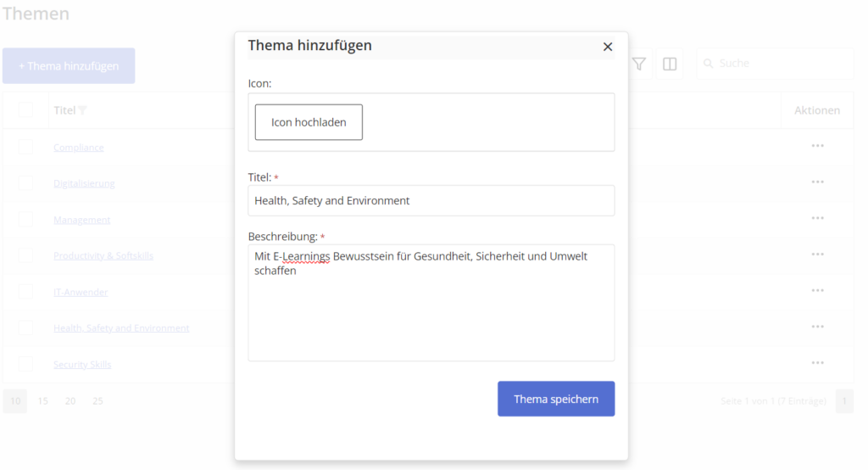The height and width of the screenshot is (470, 868).
Task: Save with Thema speichern button
Action: (x=556, y=399)
